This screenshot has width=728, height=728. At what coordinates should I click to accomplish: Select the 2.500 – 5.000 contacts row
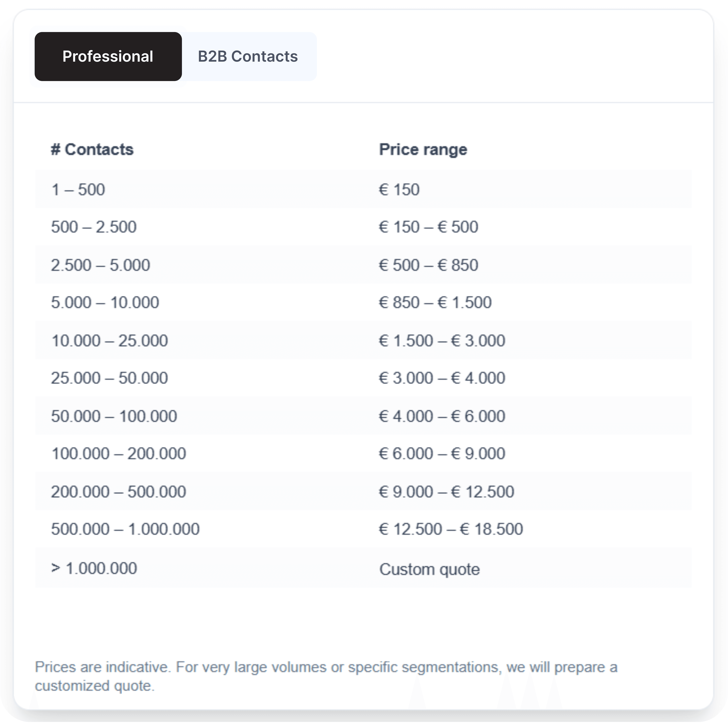[x=363, y=265]
